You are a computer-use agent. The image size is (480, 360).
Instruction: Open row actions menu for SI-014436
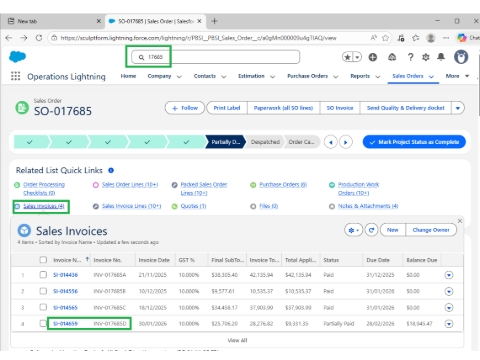click(x=449, y=275)
